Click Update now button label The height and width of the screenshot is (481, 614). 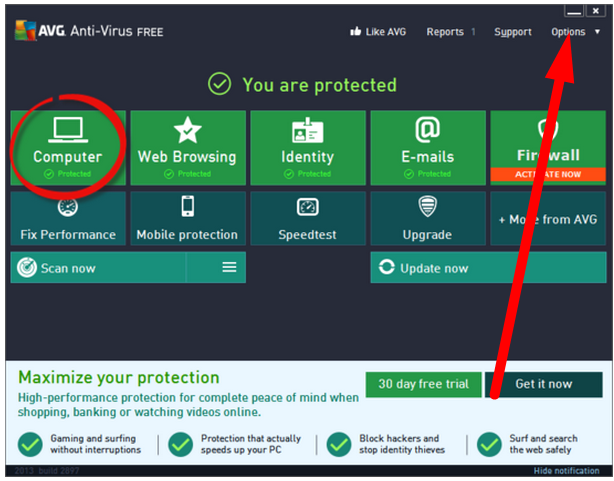[x=434, y=268]
